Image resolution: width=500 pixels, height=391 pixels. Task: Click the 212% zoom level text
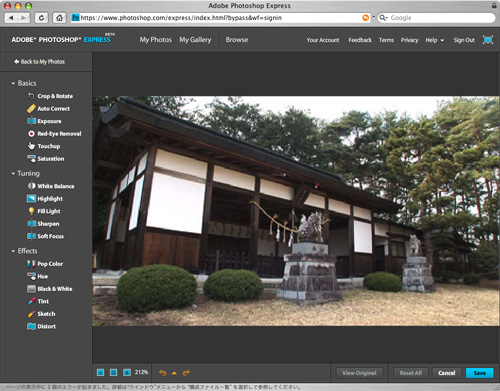click(141, 372)
